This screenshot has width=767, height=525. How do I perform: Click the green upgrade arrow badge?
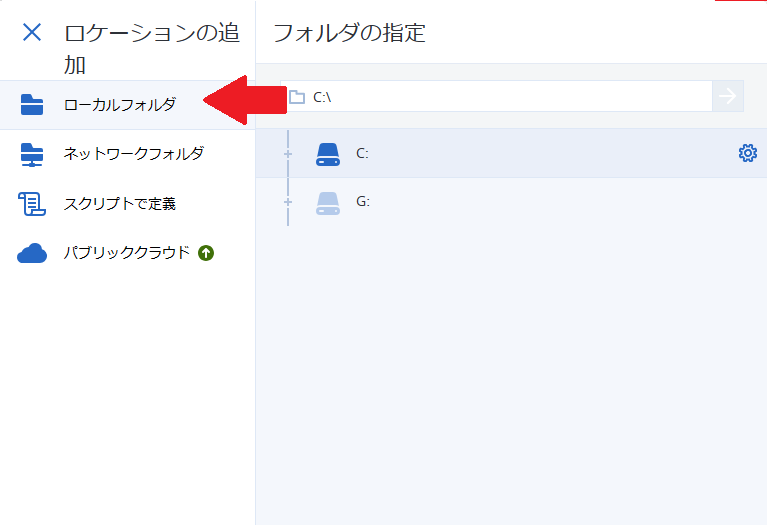206,253
